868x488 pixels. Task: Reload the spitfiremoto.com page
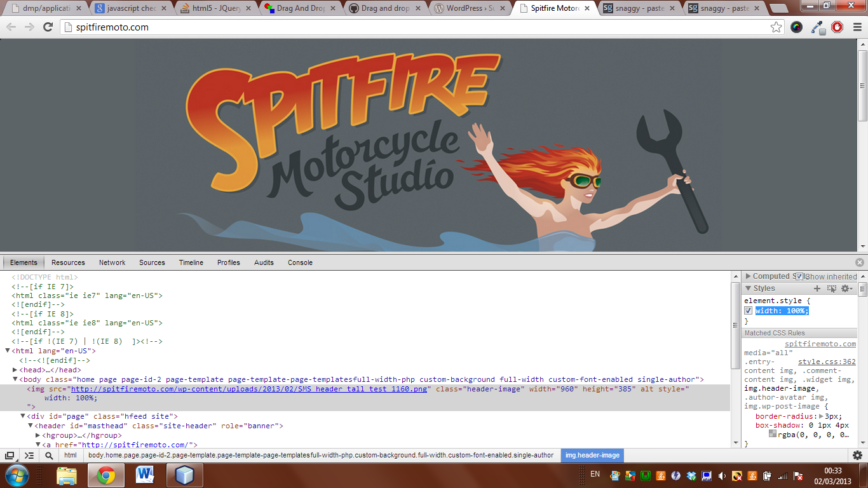click(48, 27)
